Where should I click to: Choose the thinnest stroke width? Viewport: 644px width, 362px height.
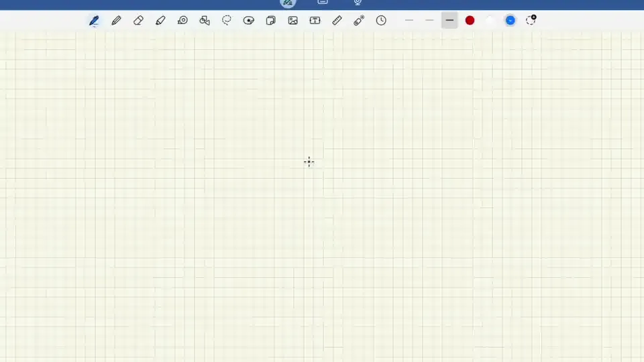[409, 21]
